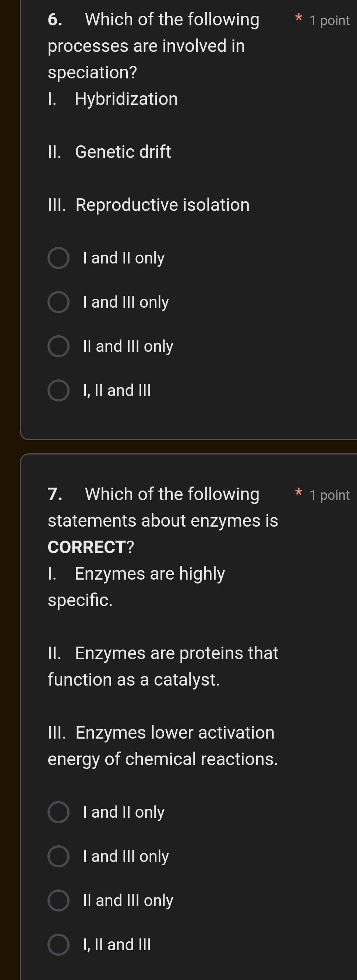Image resolution: width=357 pixels, height=980 pixels.
Task: Click statement "II. Genetic drift" in question 6
Action: tap(110, 151)
